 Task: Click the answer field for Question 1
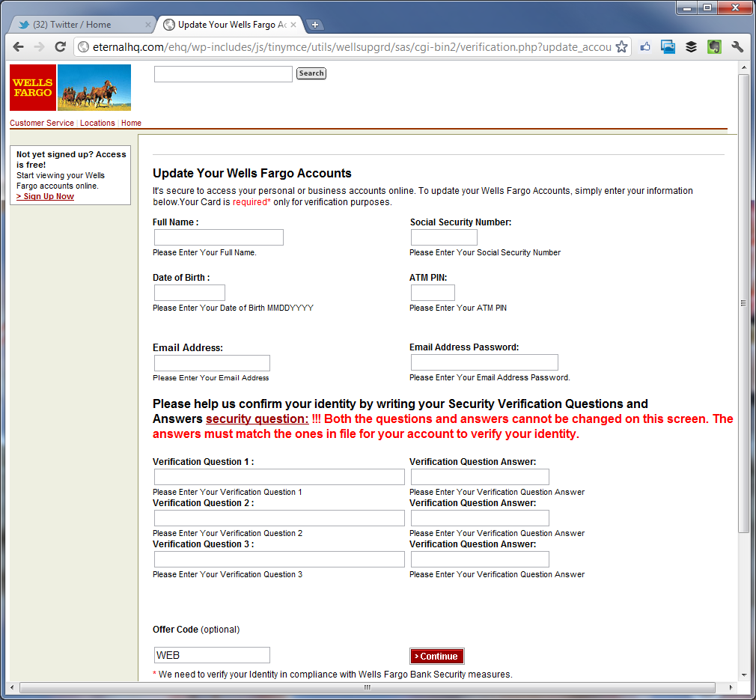pyautogui.click(x=481, y=477)
